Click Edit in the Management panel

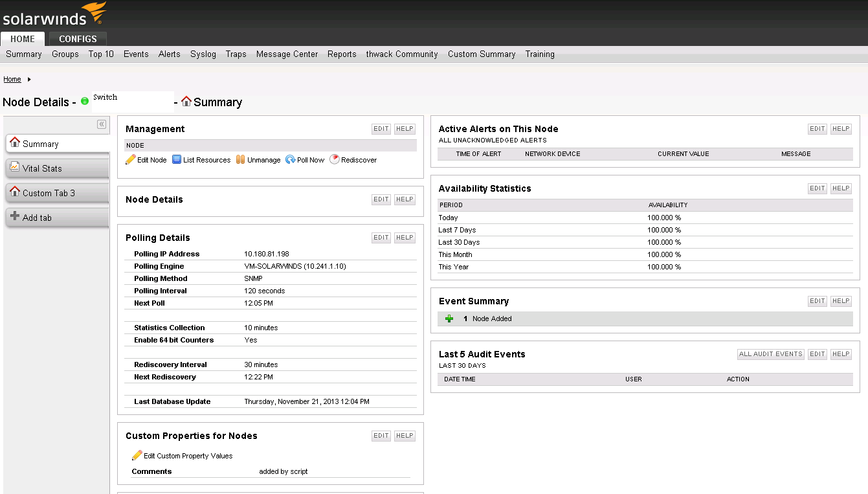point(381,129)
